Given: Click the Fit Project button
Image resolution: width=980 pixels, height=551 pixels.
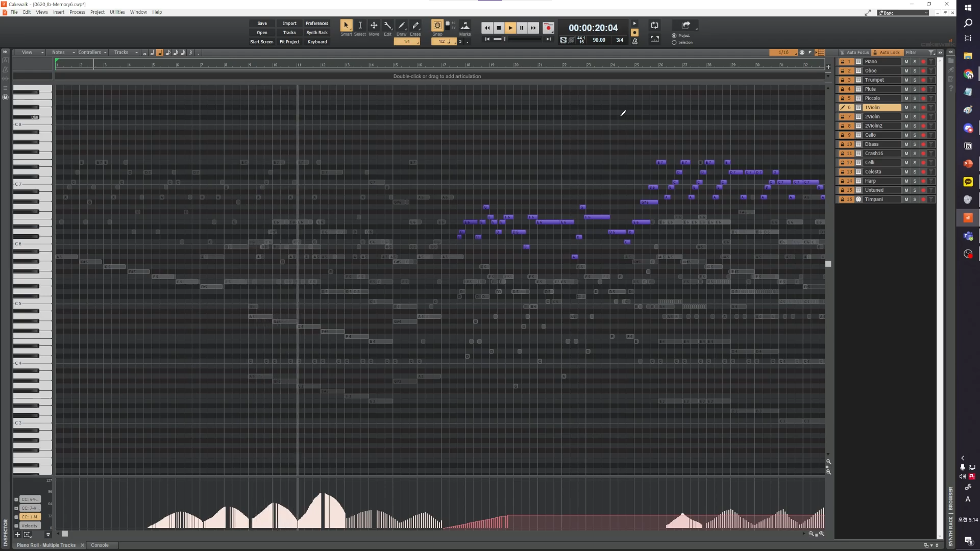Looking at the screenshot, I should click(289, 42).
